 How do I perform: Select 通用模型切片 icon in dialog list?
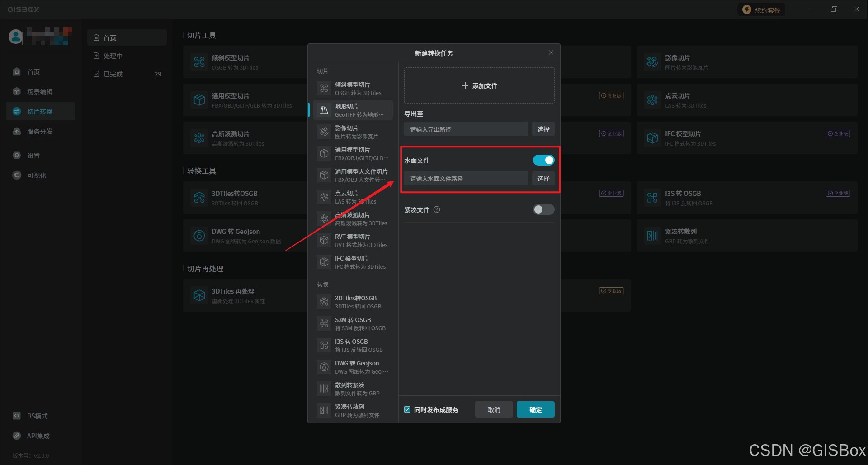click(x=324, y=153)
